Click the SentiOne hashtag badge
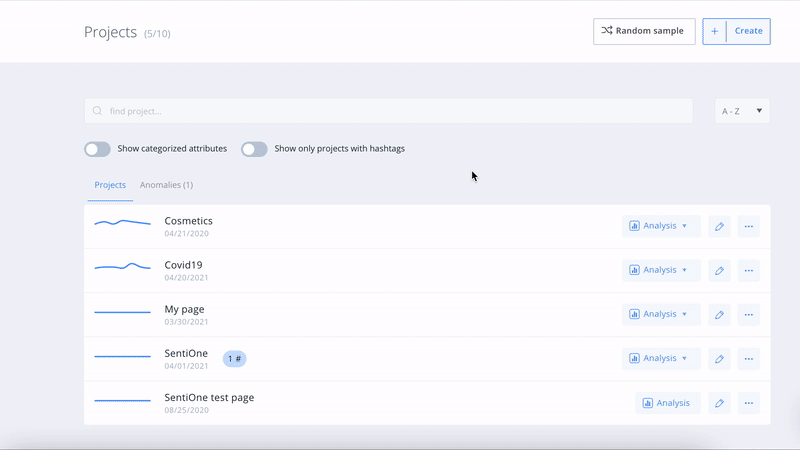Viewport: 800px width, 450px height. pos(235,358)
